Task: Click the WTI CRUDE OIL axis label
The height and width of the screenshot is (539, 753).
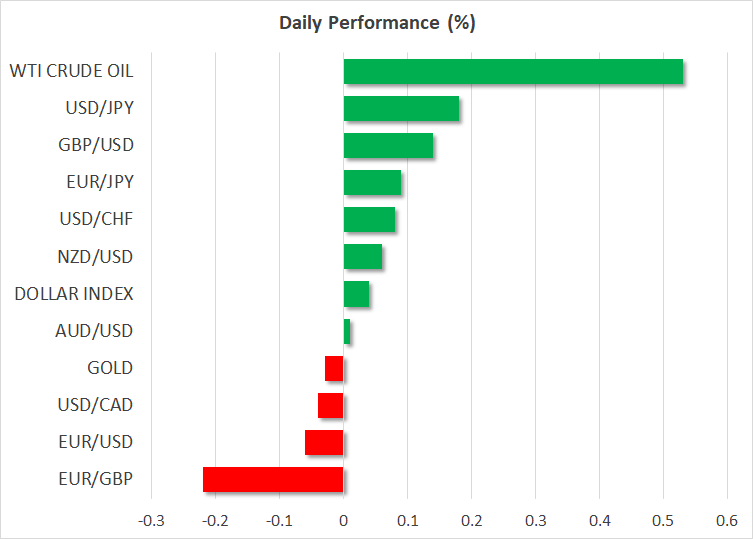Action: pos(71,72)
